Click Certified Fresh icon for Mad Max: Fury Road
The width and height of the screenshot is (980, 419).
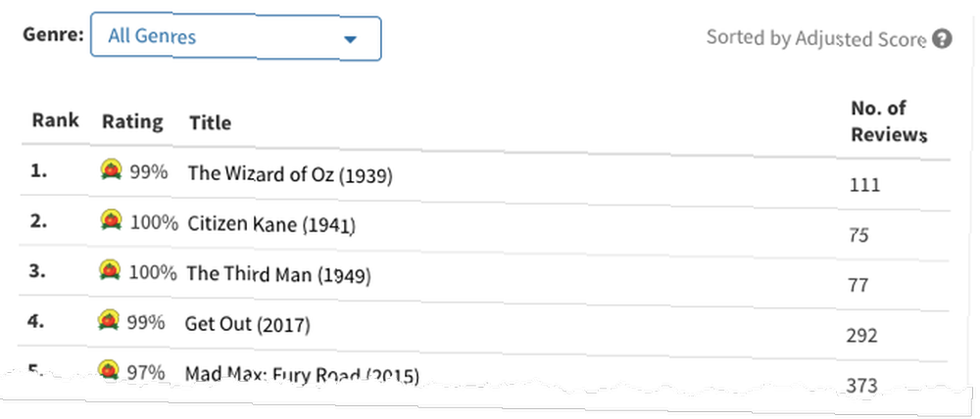pos(110,370)
